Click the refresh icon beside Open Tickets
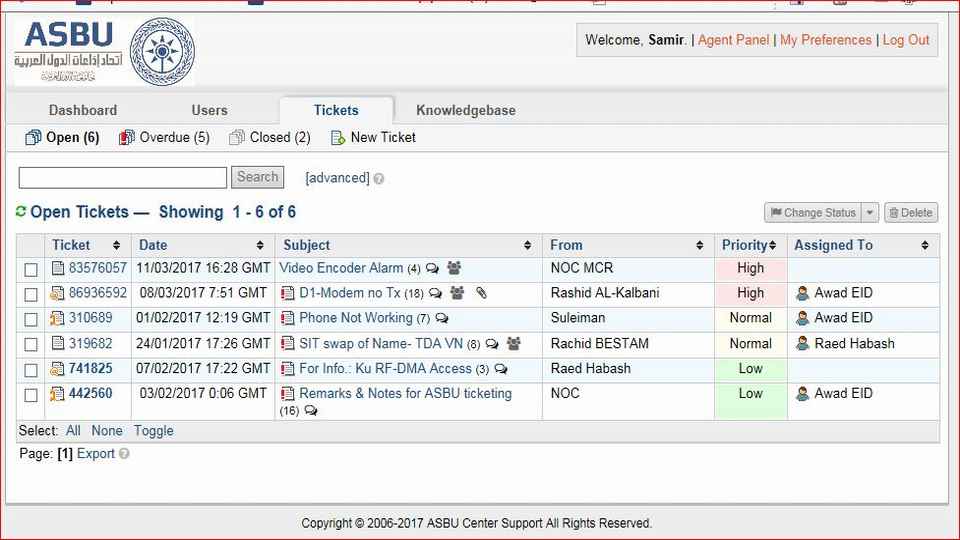 [x=21, y=211]
